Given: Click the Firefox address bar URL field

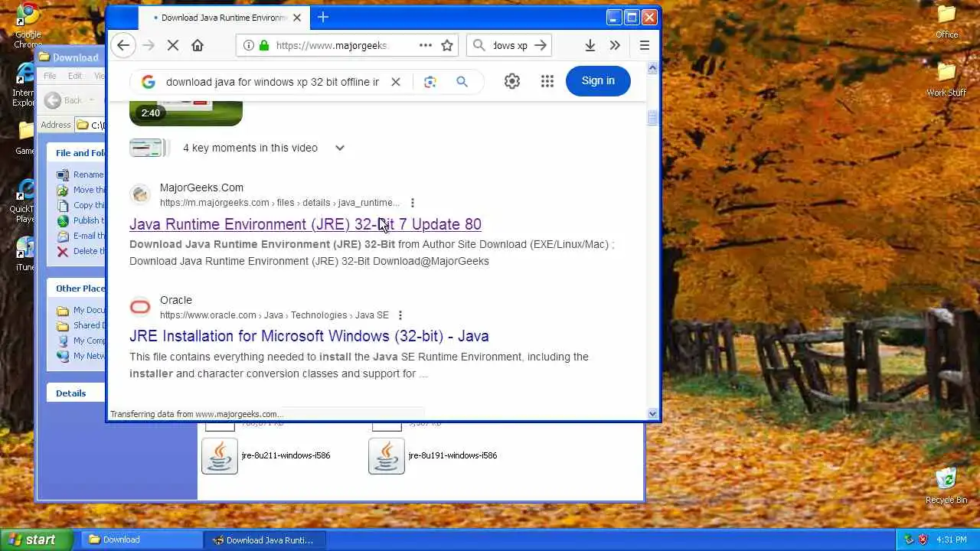Looking at the screenshot, I should 334,45.
